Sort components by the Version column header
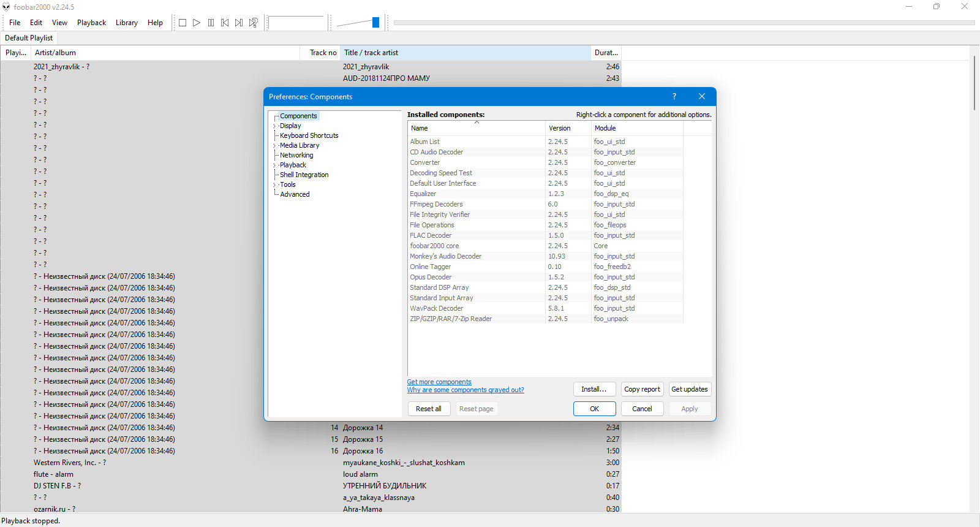Viewport: 980px width, 527px height. [568, 128]
